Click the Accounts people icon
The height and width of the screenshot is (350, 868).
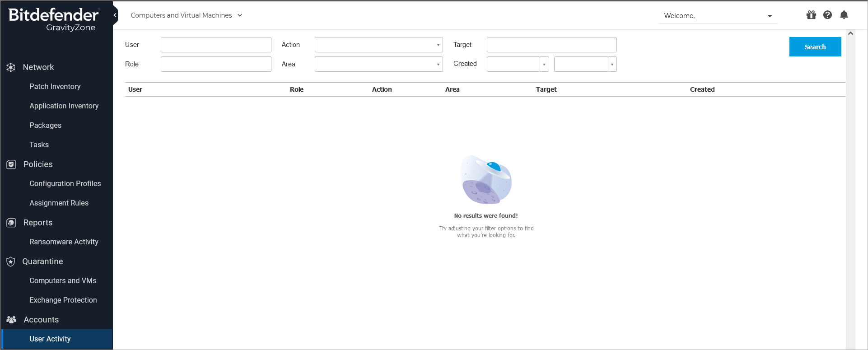pyautogui.click(x=11, y=320)
